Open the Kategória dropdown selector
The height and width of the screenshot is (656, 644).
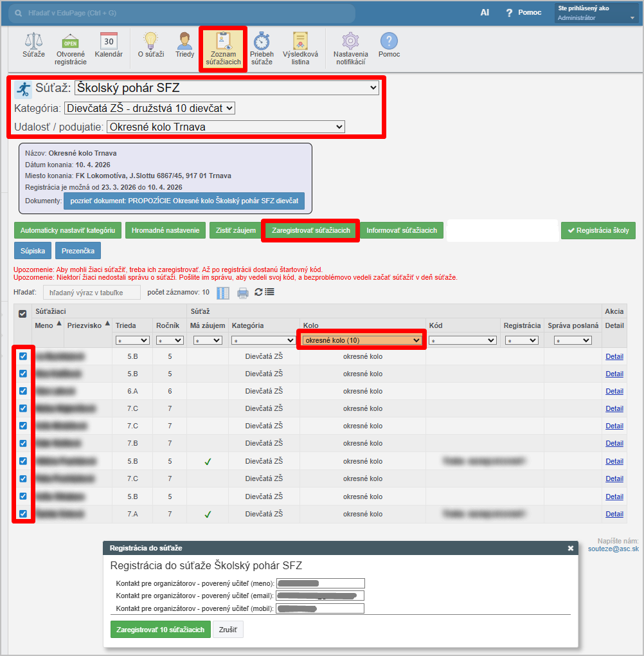[150, 108]
